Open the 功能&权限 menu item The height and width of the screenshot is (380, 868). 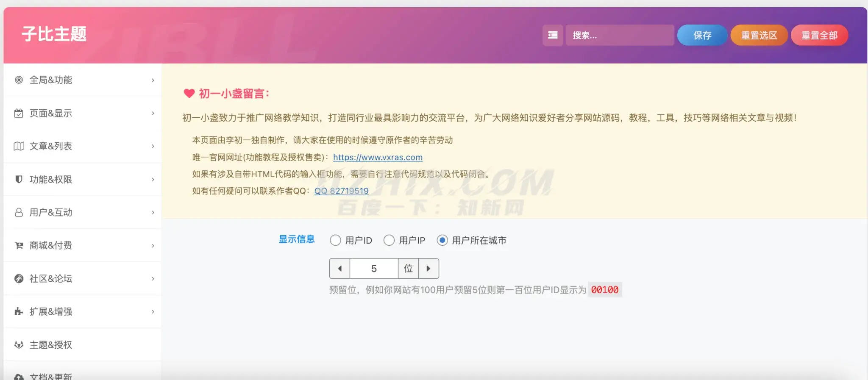coord(82,179)
